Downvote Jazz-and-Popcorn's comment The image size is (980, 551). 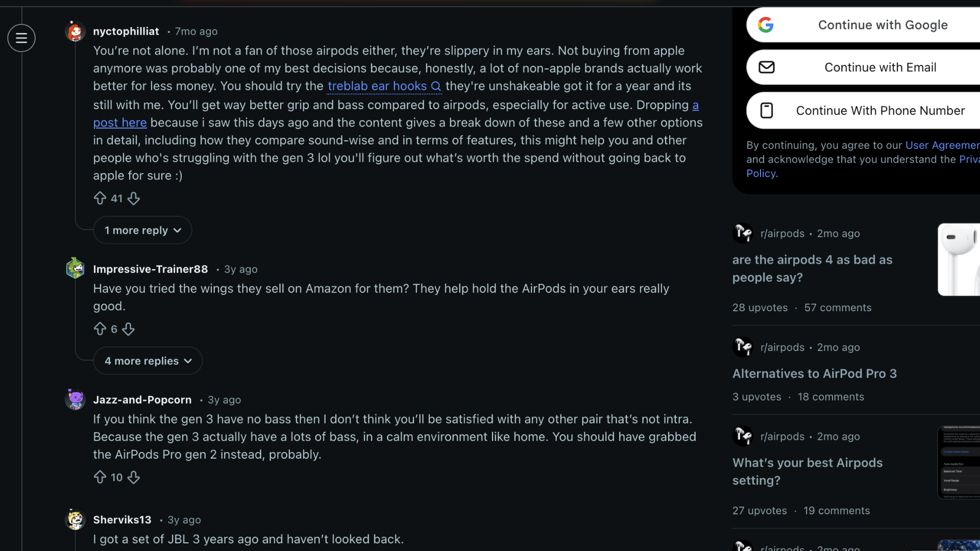point(133,477)
